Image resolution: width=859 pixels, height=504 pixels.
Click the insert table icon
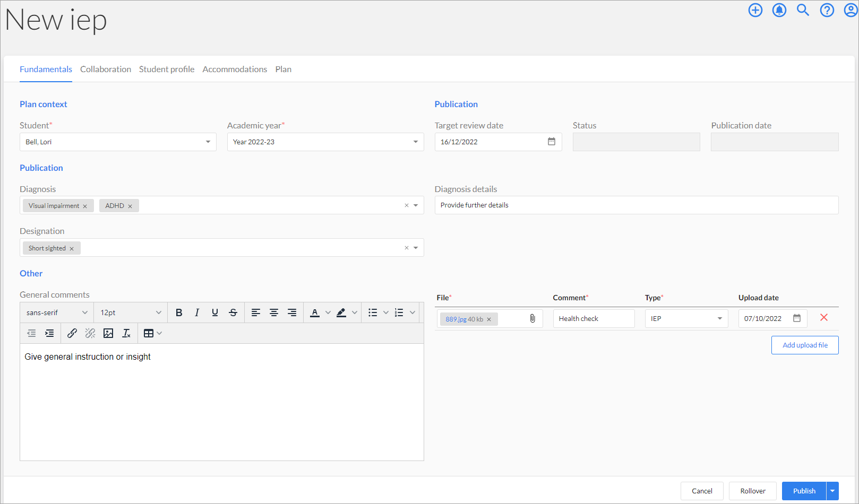pyautogui.click(x=149, y=333)
